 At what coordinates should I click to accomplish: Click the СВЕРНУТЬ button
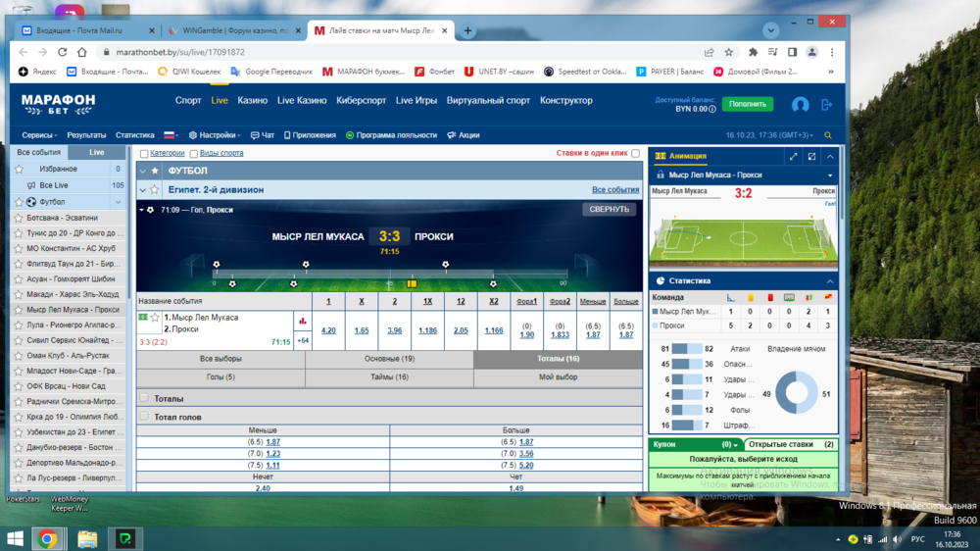tap(610, 209)
